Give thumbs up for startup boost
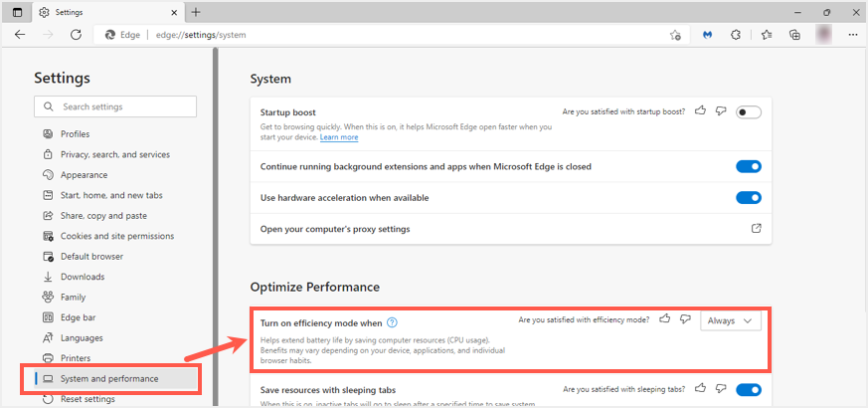868x408 pixels. click(x=700, y=110)
